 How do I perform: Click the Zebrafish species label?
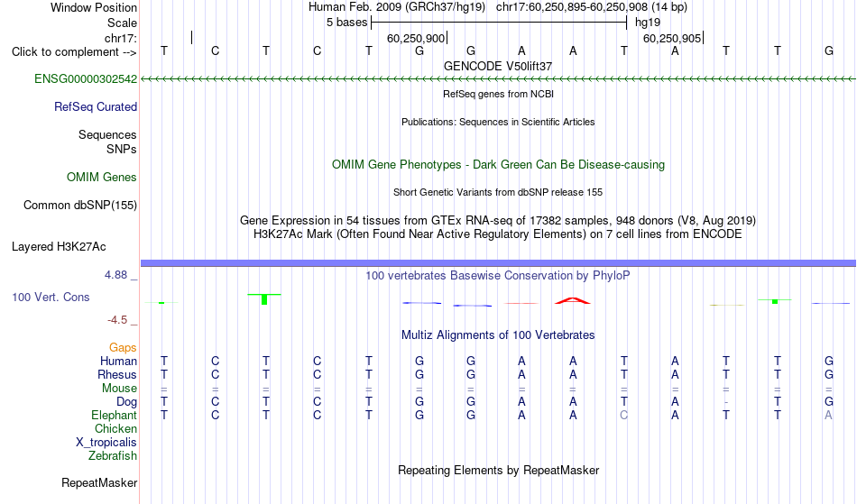click(113, 456)
